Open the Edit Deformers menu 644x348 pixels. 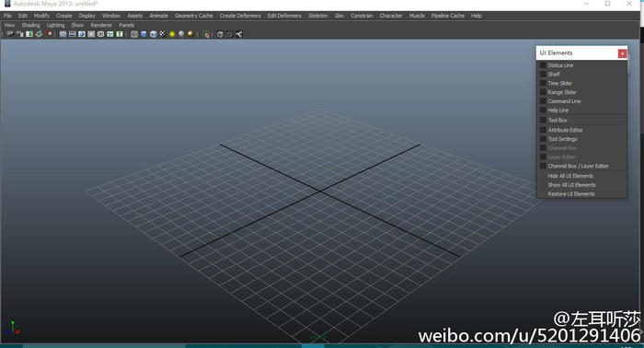coord(284,16)
